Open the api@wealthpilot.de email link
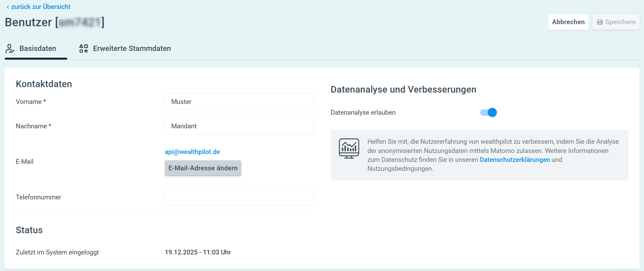The height and width of the screenshot is (271, 644). 192,152
